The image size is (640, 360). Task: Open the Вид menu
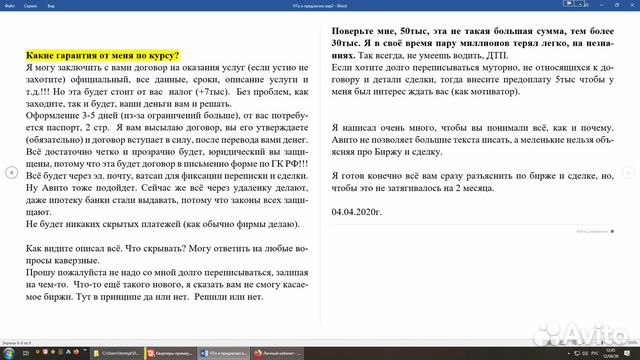tap(51, 6)
